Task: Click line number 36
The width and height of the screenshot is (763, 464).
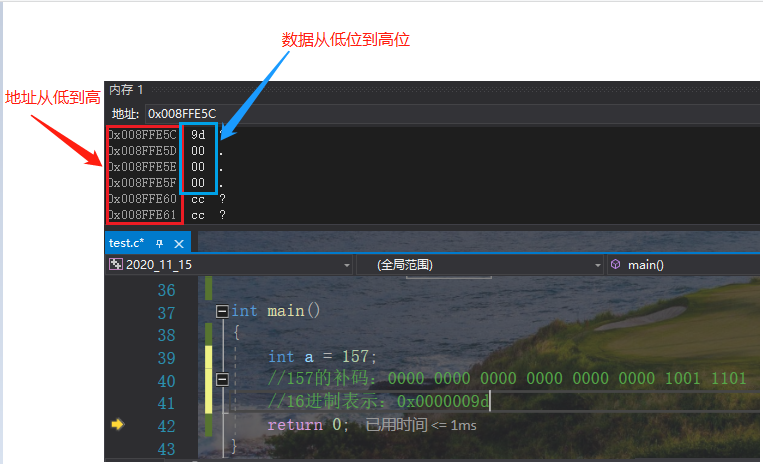Action: pos(166,290)
